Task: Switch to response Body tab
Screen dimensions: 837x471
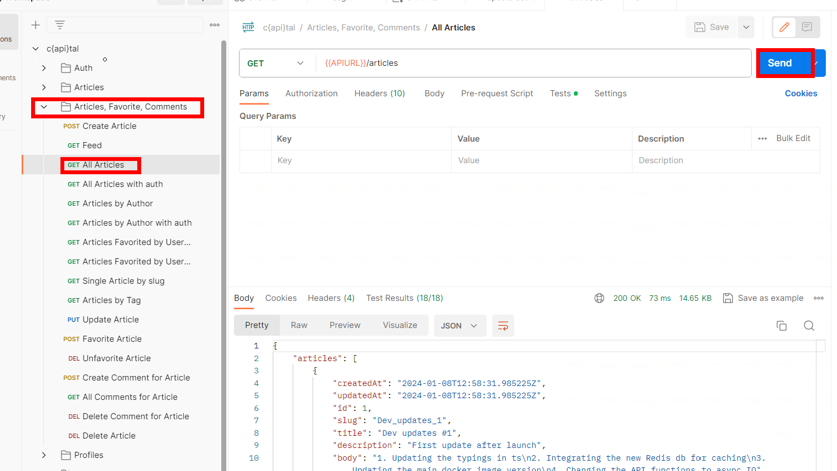Action: coord(244,298)
